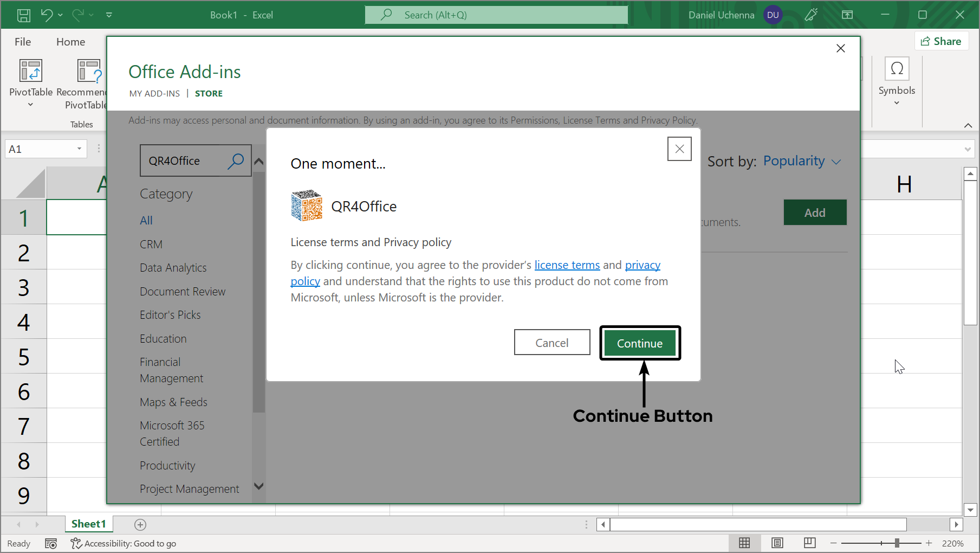
Task: Open the Symbols icon menu
Action: click(897, 81)
